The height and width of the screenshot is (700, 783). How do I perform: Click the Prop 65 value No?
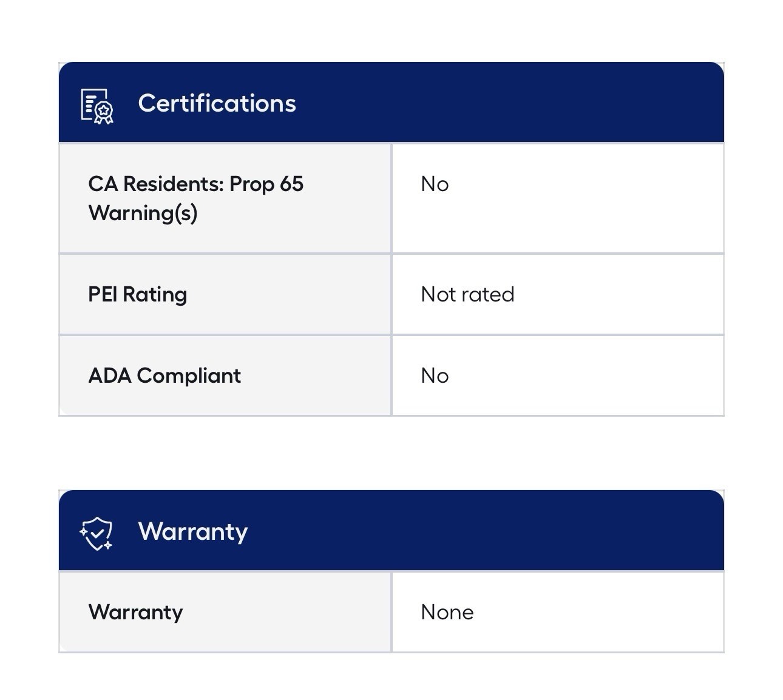[435, 184]
